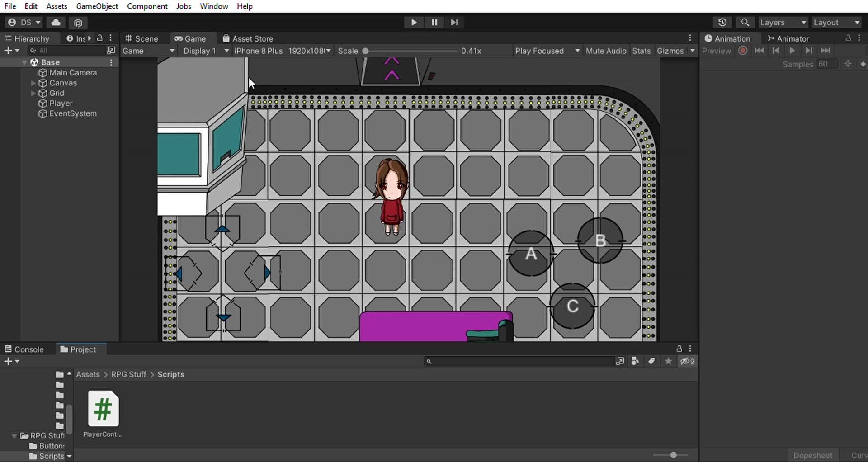
Task: Toggle the Project panel lock icon
Action: [x=679, y=349]
